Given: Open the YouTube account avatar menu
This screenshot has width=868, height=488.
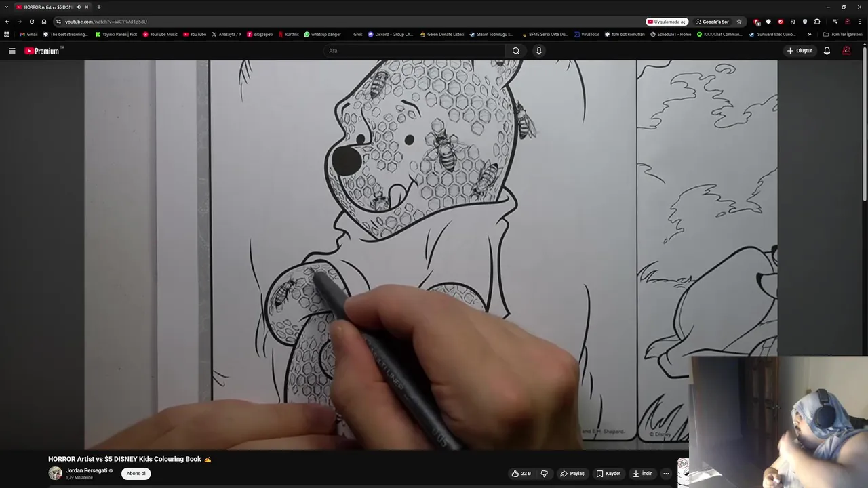Looking at the screenshot, I should 846,51.
